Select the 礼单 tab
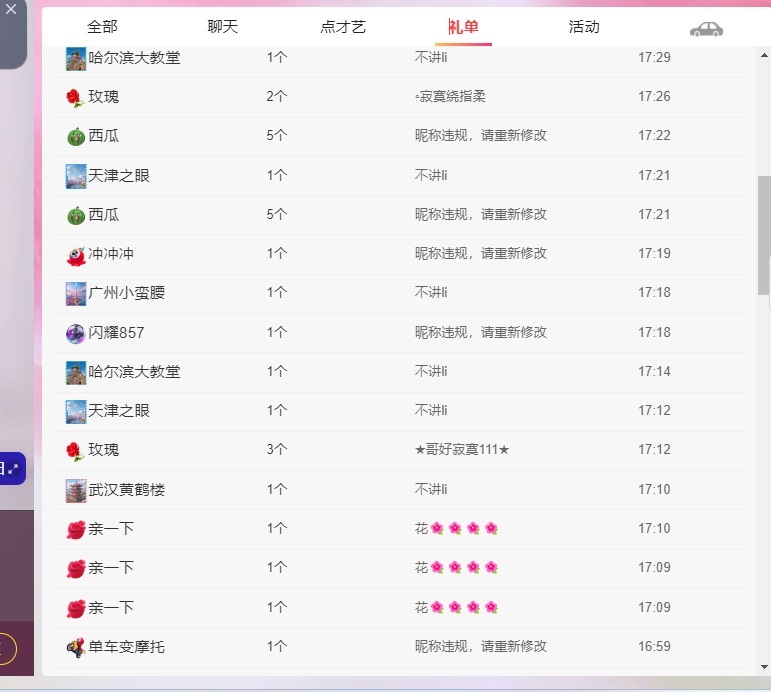 pyautogui.click(x=463, y=27)
